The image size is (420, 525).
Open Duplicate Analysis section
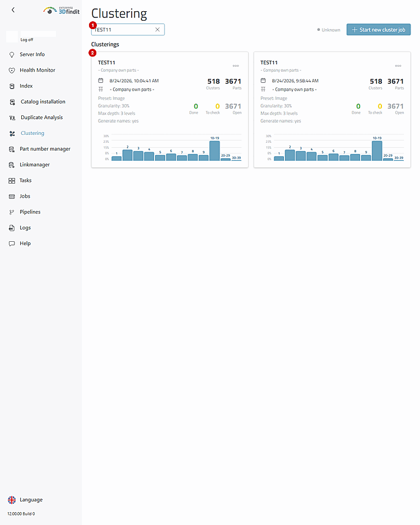(41, 117)
